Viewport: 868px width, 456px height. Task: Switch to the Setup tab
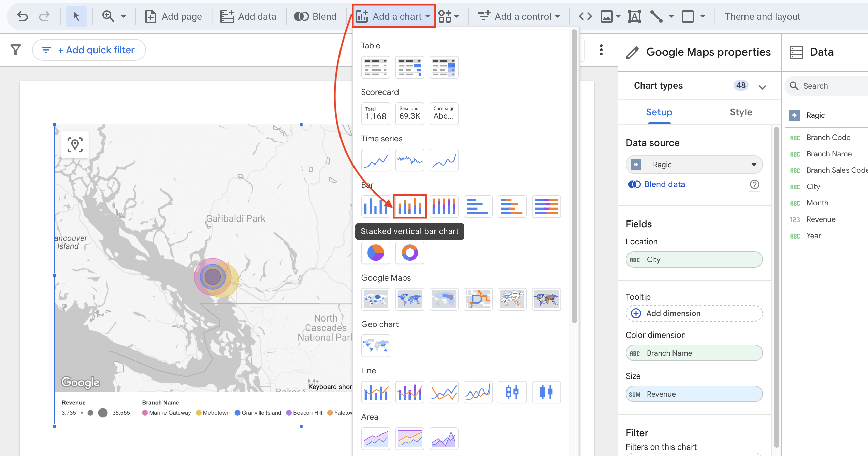pos(659,112)
